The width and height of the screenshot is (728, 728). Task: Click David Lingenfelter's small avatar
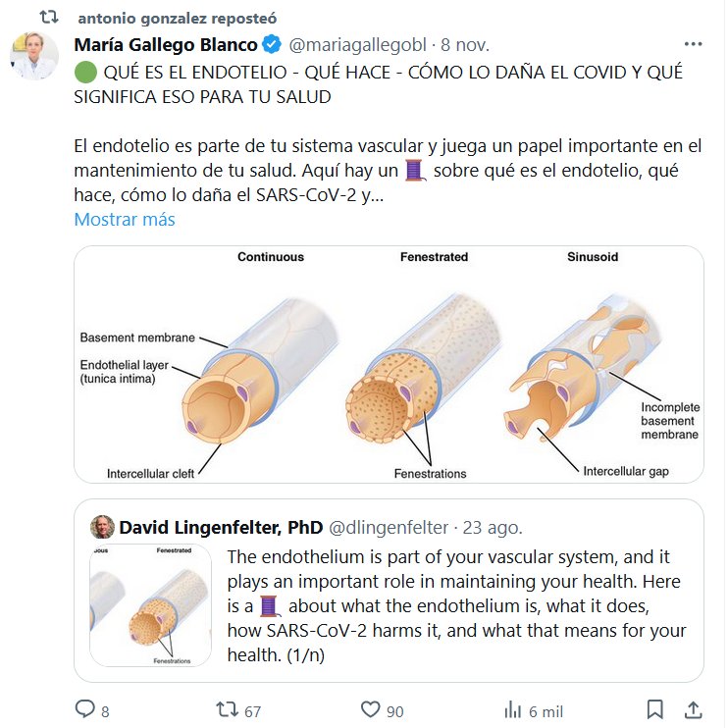click(101, 528)
